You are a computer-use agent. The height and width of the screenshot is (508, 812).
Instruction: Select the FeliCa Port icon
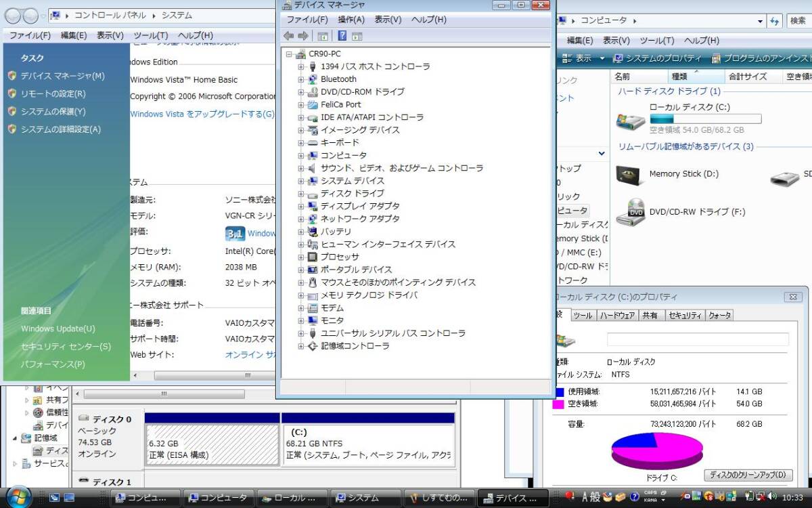pos(313,104)
